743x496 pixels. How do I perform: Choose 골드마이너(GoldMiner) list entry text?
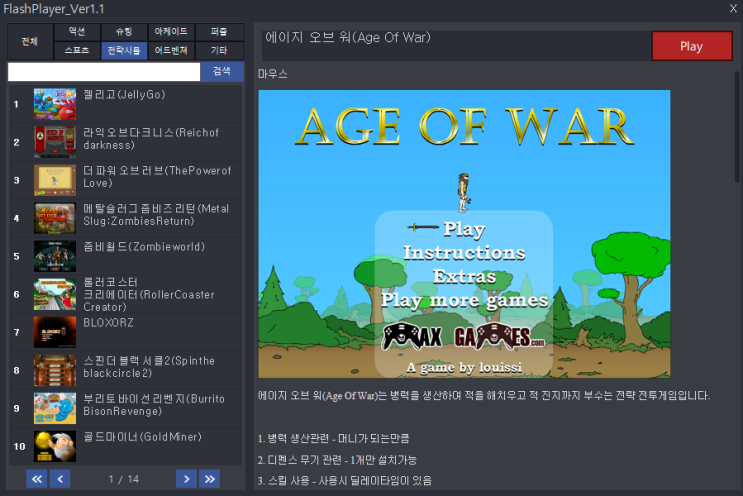pos(143,437)
